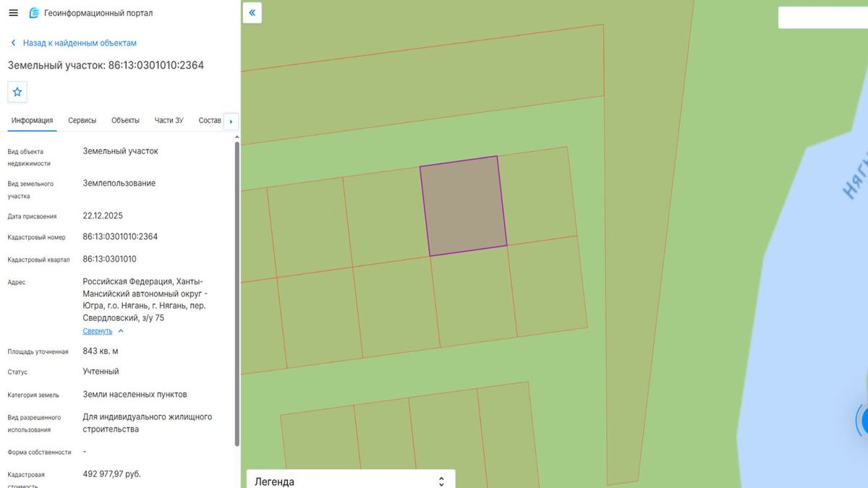
Task: Open the hamburger menu
Action: pos(13,13)
